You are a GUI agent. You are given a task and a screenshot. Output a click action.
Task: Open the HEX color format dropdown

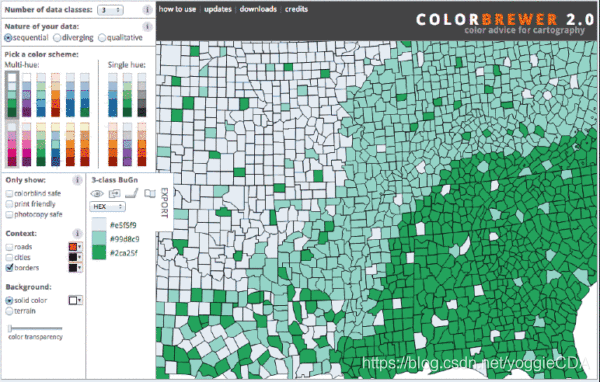pyautogui.click(x=108, y=207)
